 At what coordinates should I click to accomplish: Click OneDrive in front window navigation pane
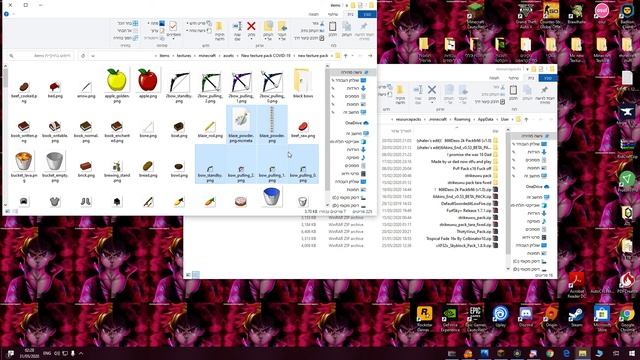(356, 123)
